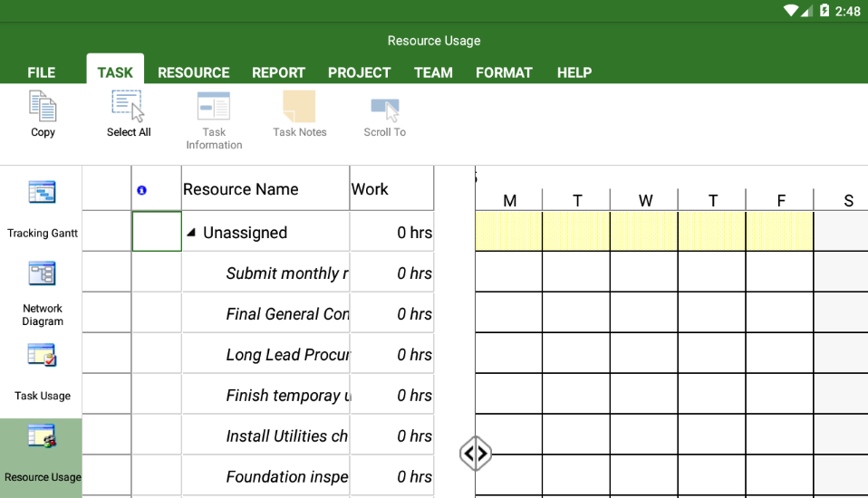Tap the Work cell of Foundation inspe row
Image resolution: width=868 pixels, height=498 pixels.
(392, 476)
